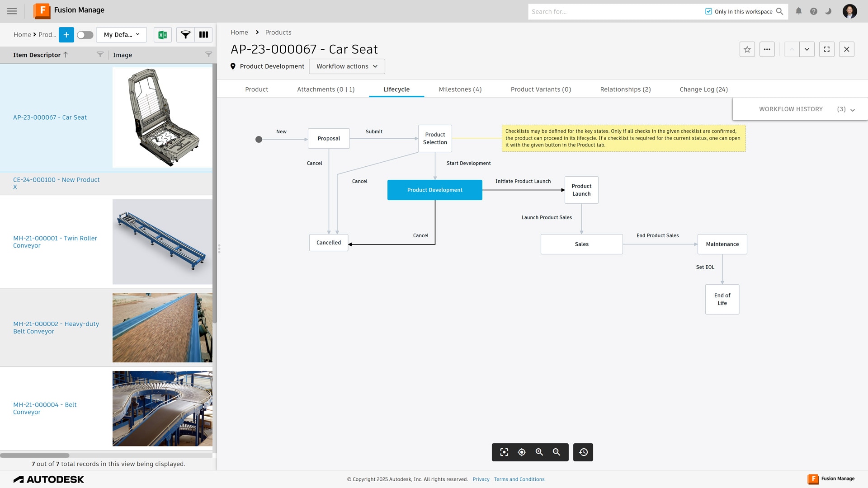
Task: Click the workflow history clock icon
Action: tap(583, 452)
